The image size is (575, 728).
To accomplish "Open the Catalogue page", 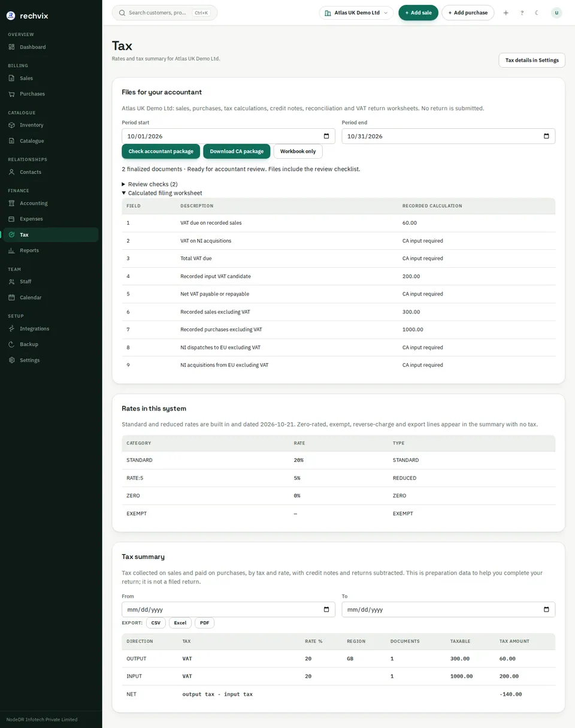I will coord(50,141).
